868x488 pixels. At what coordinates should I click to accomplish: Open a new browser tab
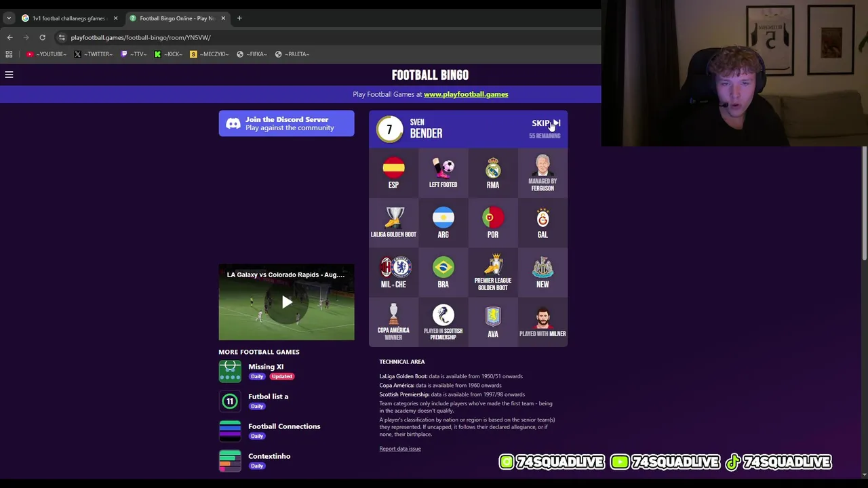coord(239,18)
